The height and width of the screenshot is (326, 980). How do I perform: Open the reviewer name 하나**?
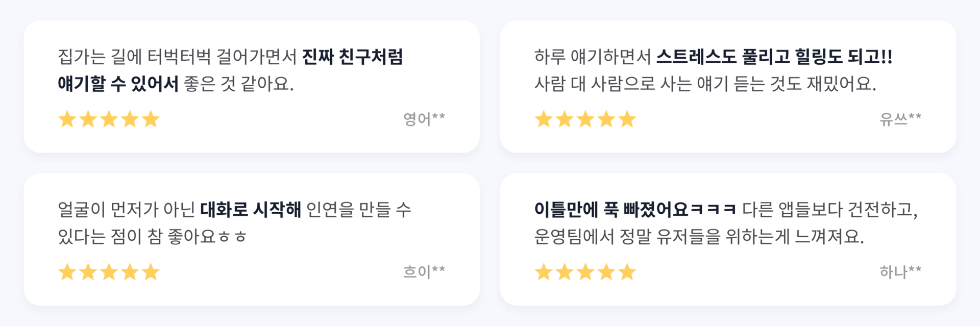(x=900, y=271)
